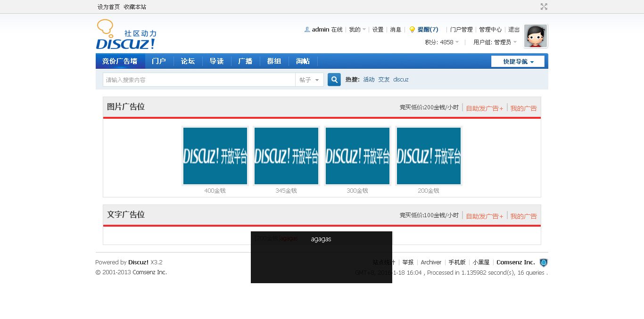Open 快捷导航 dropdown
644x319 pixels.
tap(518, 61)
